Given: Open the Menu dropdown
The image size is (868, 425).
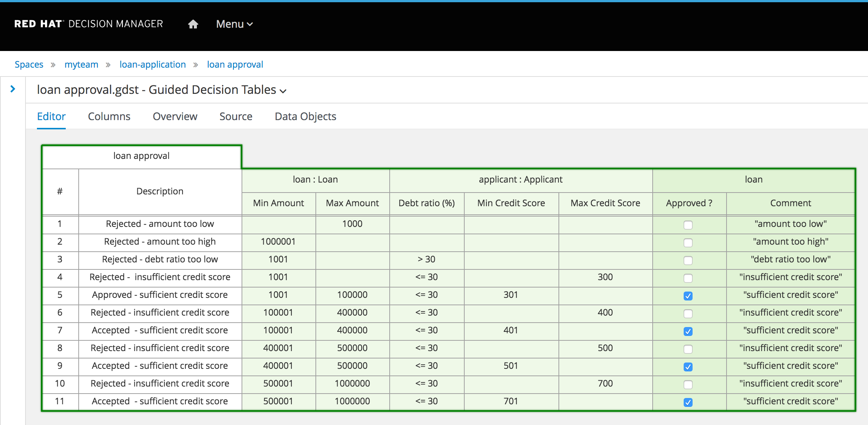Looking at the screenshot, I should point(234,24).
